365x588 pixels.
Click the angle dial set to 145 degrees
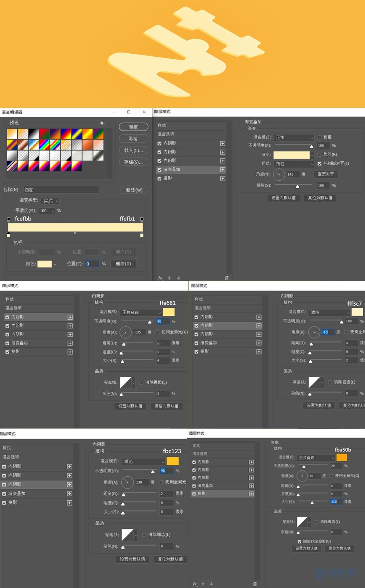(279, 174)
